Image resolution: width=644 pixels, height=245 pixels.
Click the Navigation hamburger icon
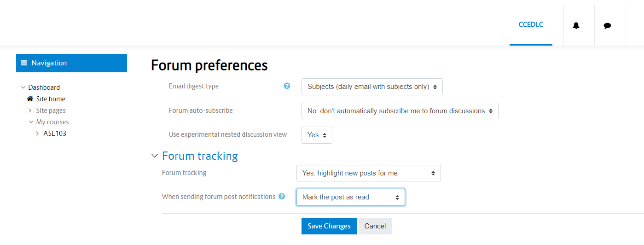(x=24, y=63)
